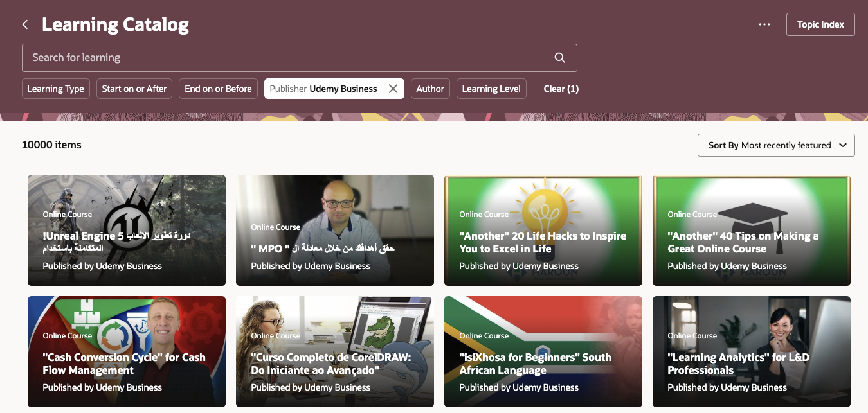Focus the Search for learning field
Screen dimensions: 868x413
299,58
